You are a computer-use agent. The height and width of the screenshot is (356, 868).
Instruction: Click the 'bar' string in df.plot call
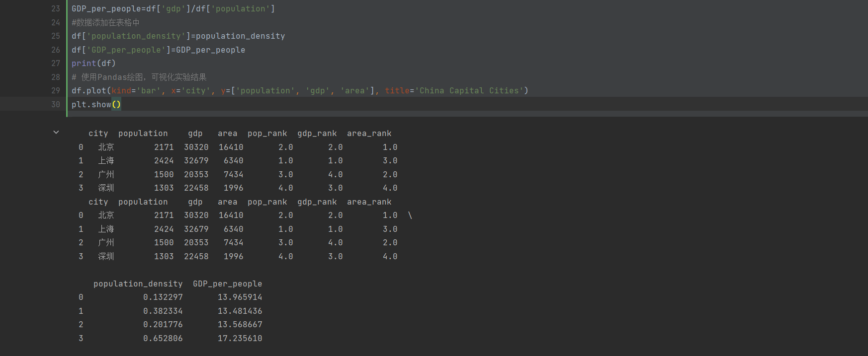click(x=149, y=91)
